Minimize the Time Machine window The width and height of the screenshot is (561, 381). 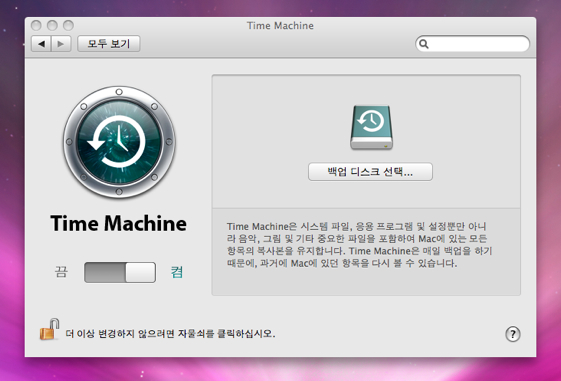coord(52,25)
